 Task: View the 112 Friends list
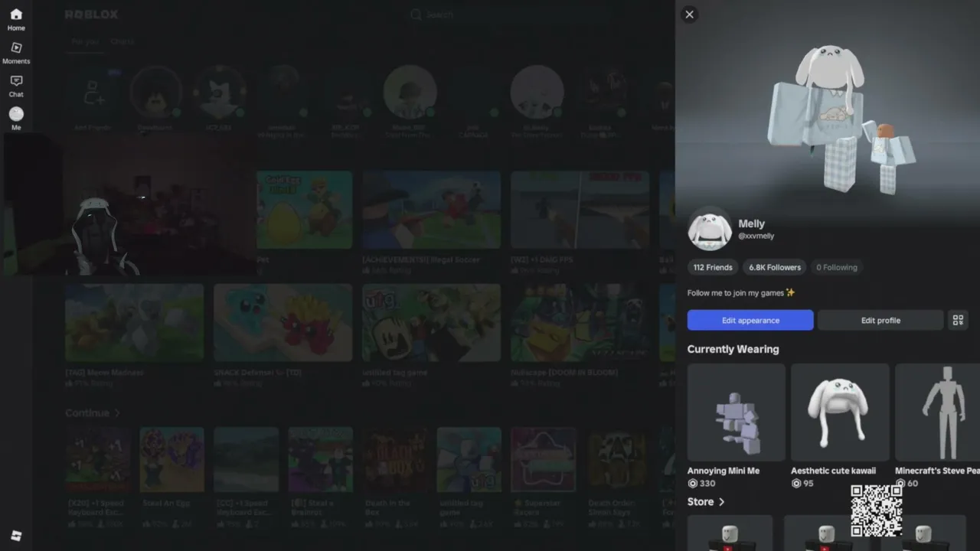pos(713,267)
